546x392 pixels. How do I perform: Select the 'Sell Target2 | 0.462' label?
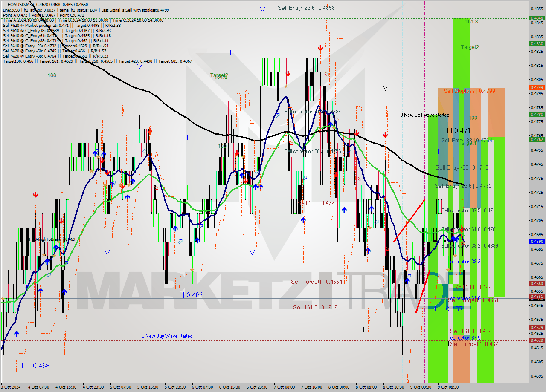point(474,344)
